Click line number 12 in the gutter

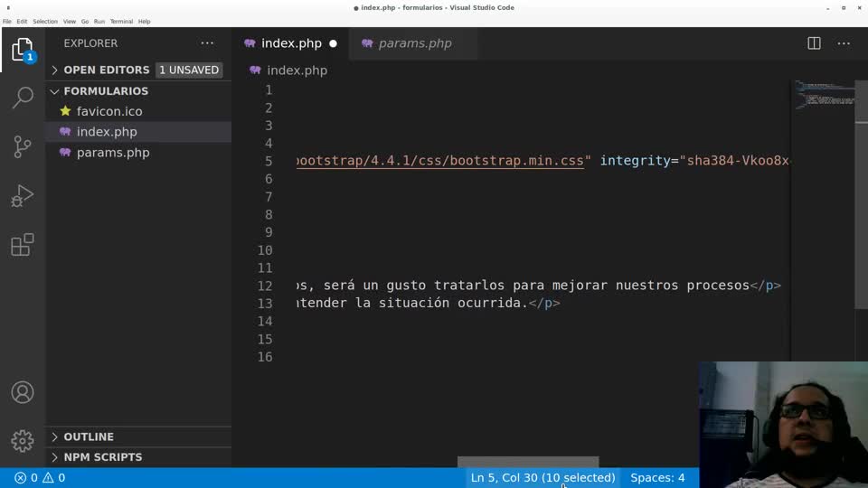[x=265, y=286]
